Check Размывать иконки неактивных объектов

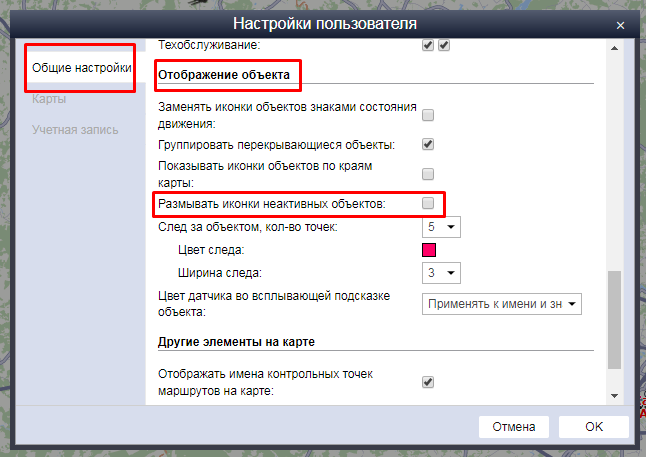click(428, 204)
